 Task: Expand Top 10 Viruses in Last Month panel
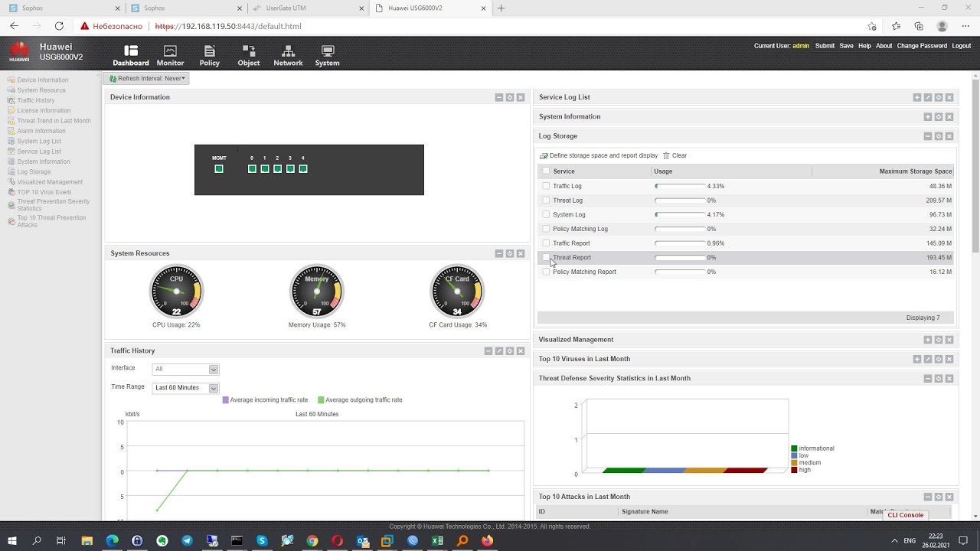pos(917,359)
